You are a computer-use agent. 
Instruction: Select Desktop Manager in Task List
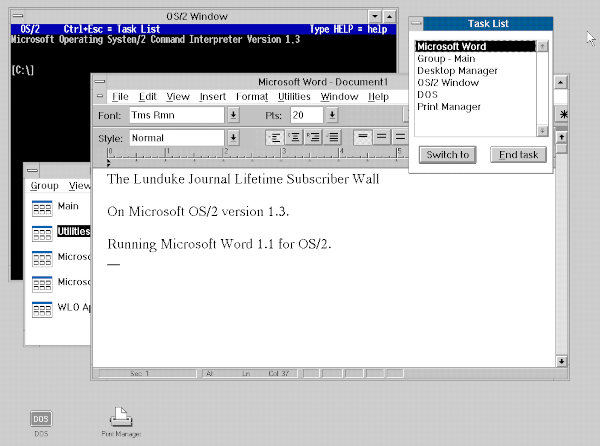(x=476, y=71)
